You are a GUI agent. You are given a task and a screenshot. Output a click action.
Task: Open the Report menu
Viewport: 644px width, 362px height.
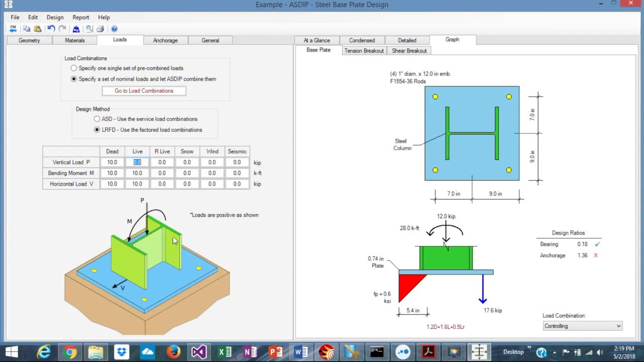80,17
